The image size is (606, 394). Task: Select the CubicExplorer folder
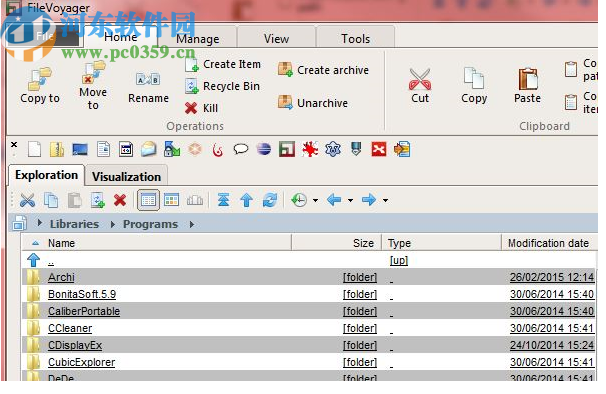tap(308, 362)
